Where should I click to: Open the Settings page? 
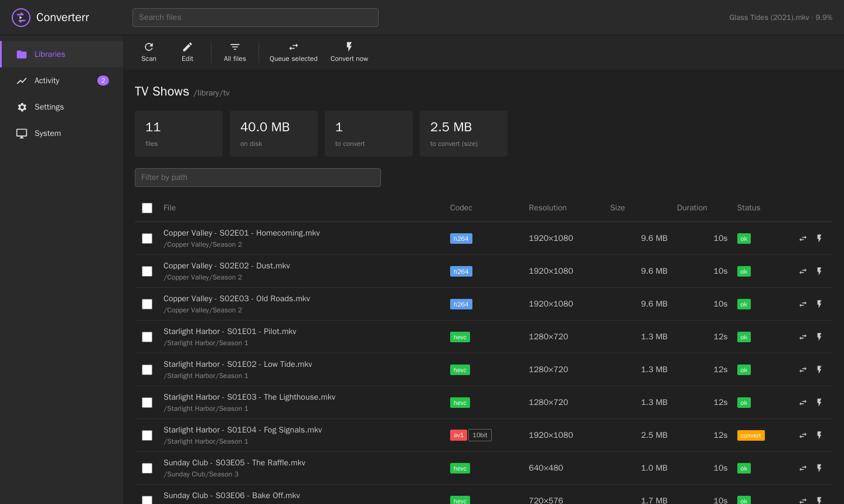click(62, 107)
